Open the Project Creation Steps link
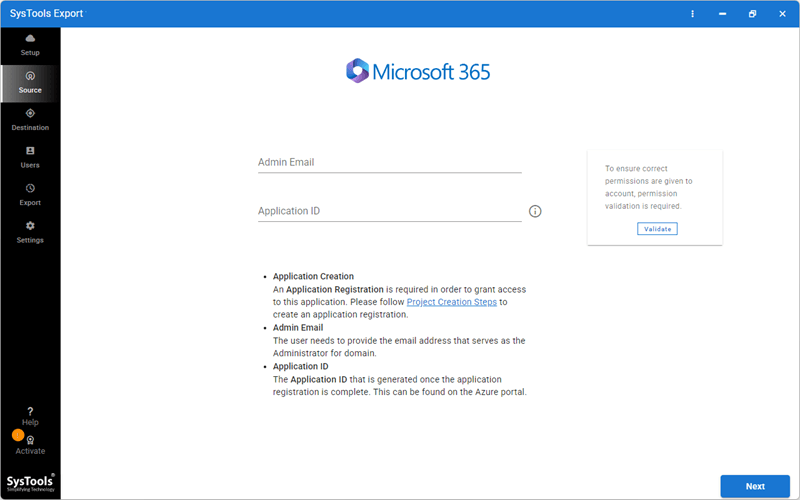800x500 pixels. click(452, 302)
